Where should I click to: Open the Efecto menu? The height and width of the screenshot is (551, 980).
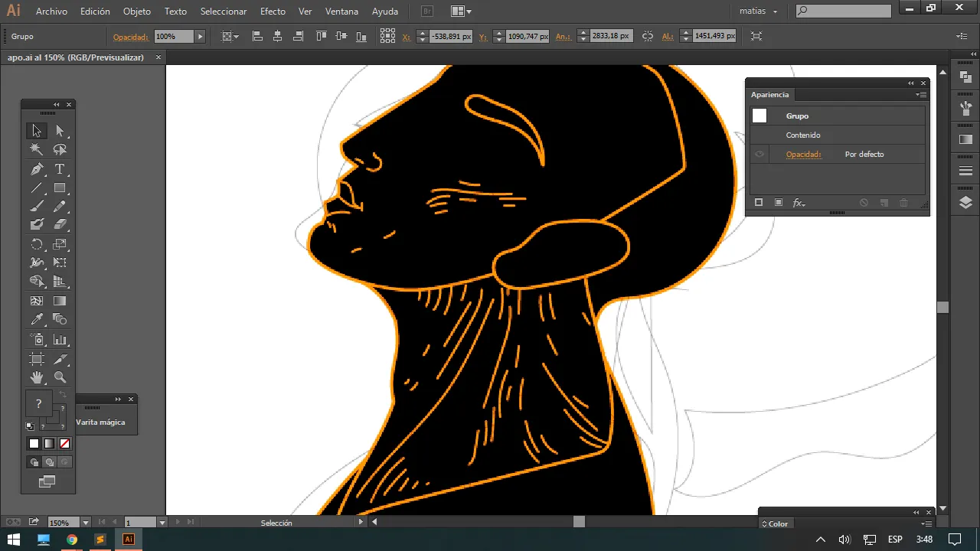coord(273,11)
